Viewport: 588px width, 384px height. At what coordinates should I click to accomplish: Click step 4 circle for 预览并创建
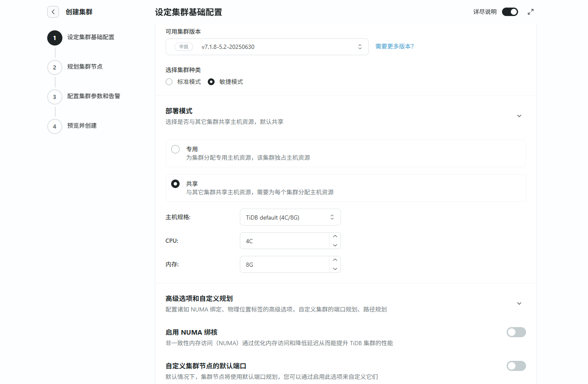[x=55, y=126]
